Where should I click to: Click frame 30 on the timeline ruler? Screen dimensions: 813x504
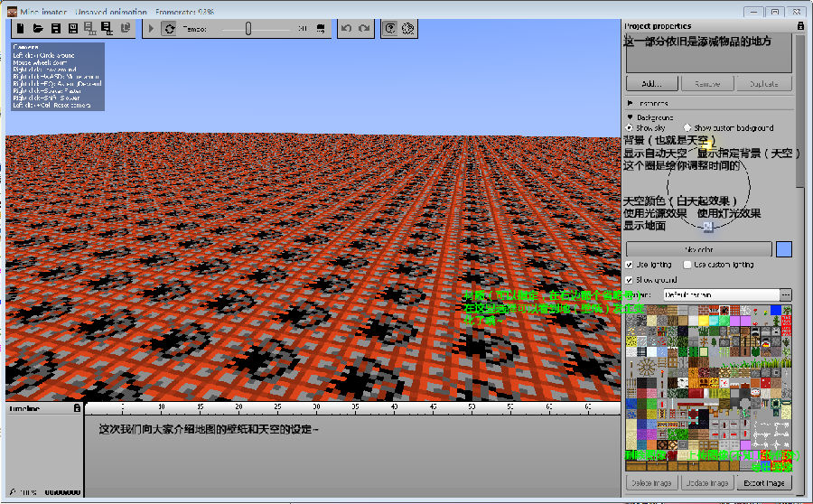click(316, 407)
